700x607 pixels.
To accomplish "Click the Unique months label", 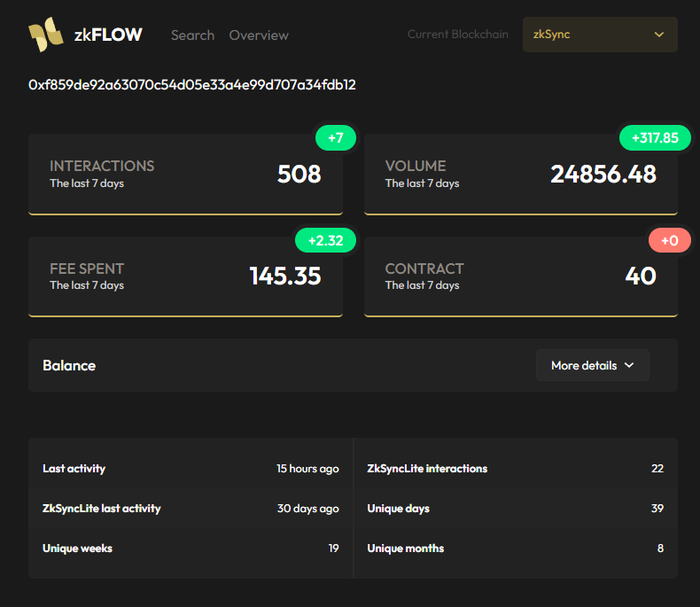I will coord(405,549).
